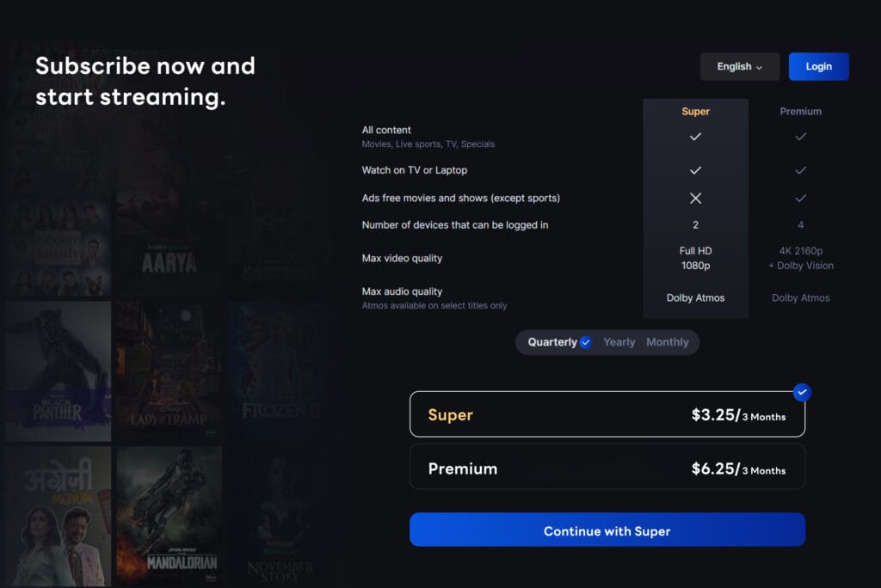
Task: Click Premium's checkmark for Watch on TV or Laptop
Action: [x=800, y=170]
